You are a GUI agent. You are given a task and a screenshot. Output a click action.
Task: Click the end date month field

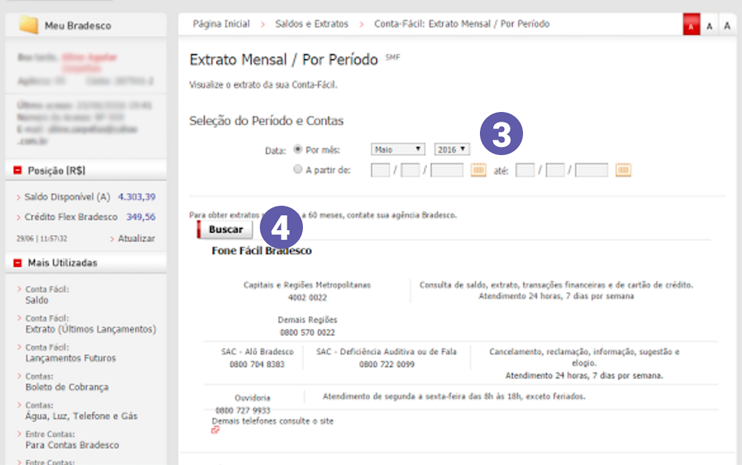pyautogui.click(x=555, y=170)
